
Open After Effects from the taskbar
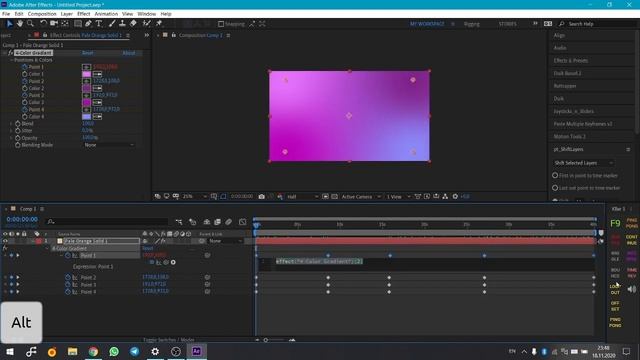[196, 351]
